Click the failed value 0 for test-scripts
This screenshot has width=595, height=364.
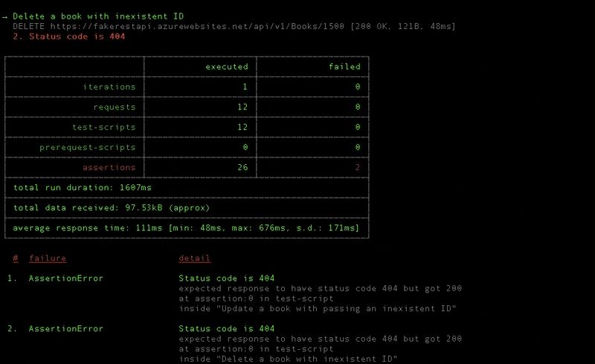point(358,127)
